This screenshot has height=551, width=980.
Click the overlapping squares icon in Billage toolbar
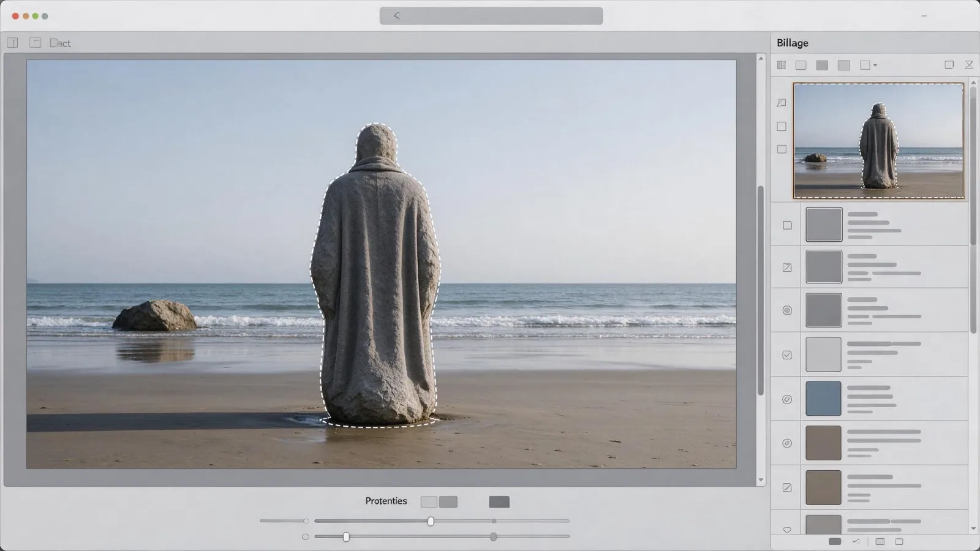(x=949, y=65)
